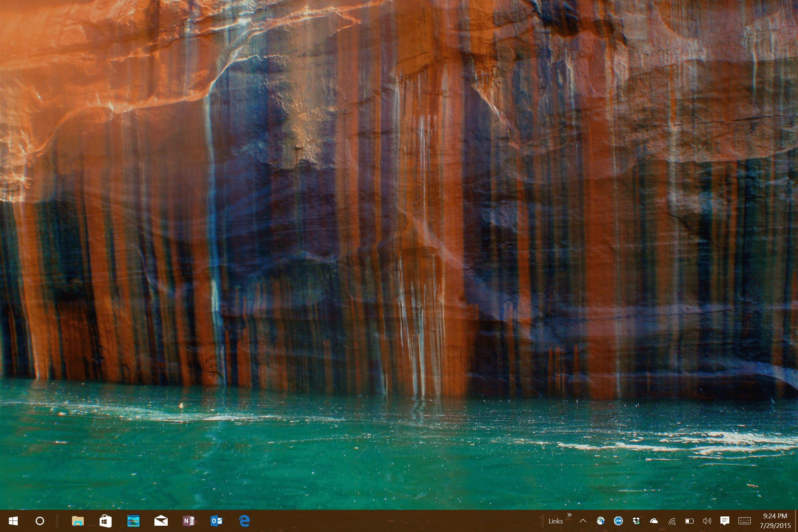Expand the Links toolbar overflow chevron
The image size is (798, 532).
569,515
